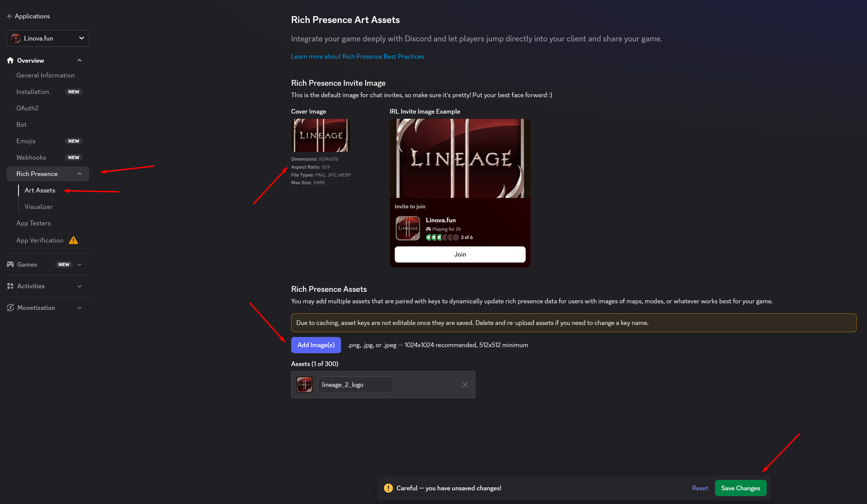Click the Monetization dollar icon
This screenshot has height=504, width=867.
tap(10, 308)
